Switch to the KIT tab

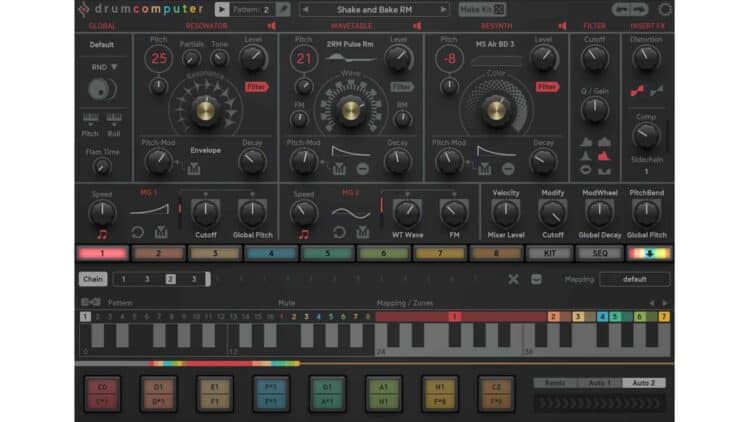coord(550,253)
